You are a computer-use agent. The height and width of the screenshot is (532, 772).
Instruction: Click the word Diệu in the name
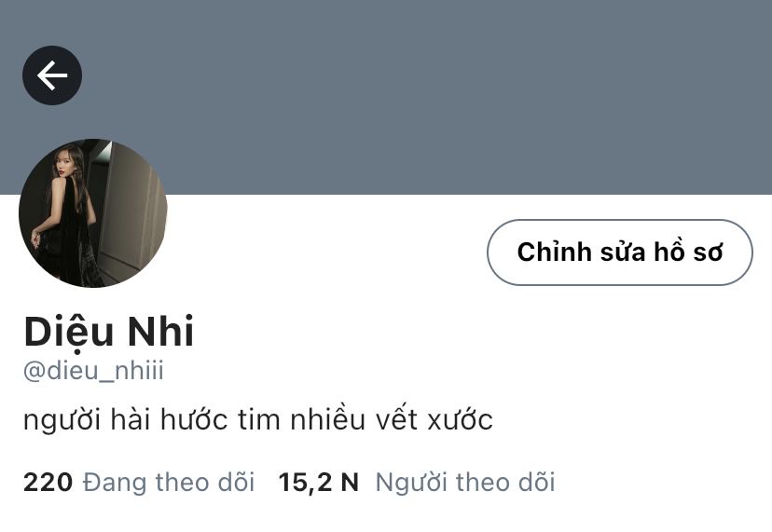pos(68,333)
